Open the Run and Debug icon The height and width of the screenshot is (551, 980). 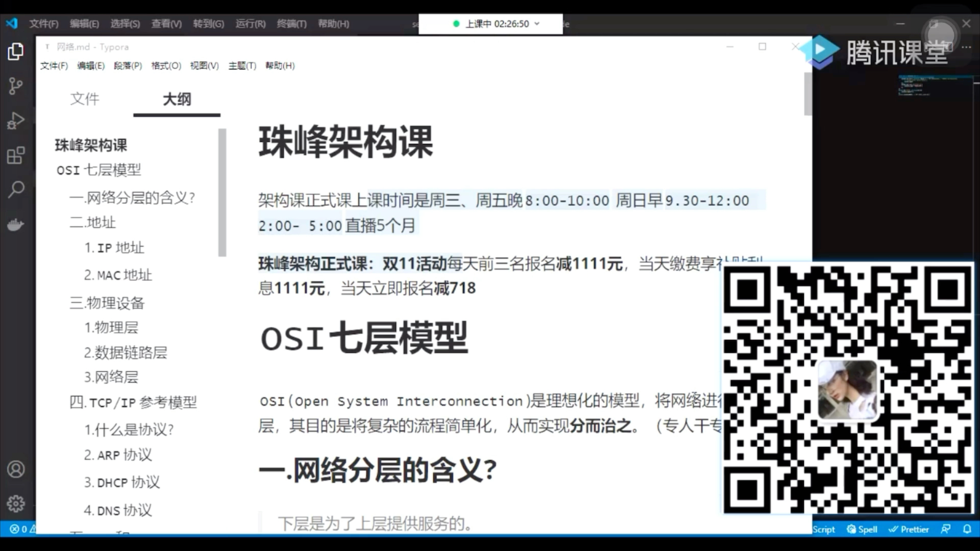[x=16, y=120]
